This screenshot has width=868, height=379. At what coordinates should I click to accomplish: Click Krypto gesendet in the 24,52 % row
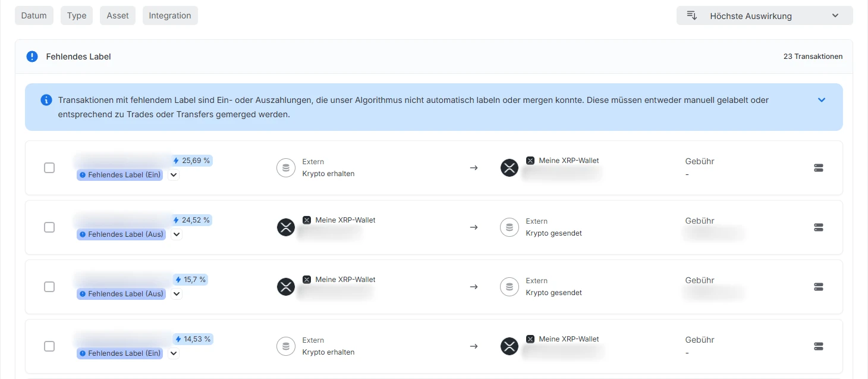click(x=554, y=233)
